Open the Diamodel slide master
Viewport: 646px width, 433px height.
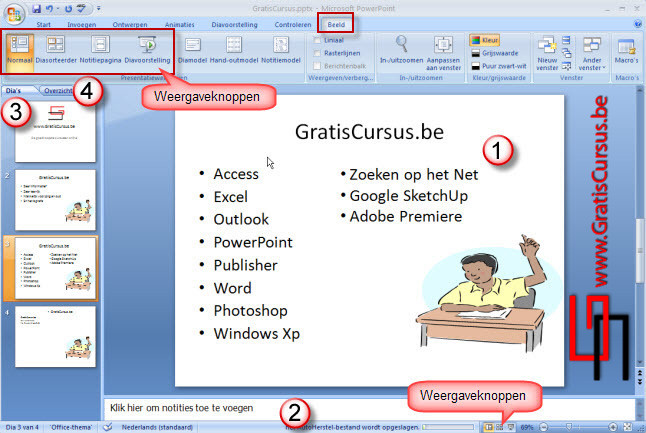[192, 50]
